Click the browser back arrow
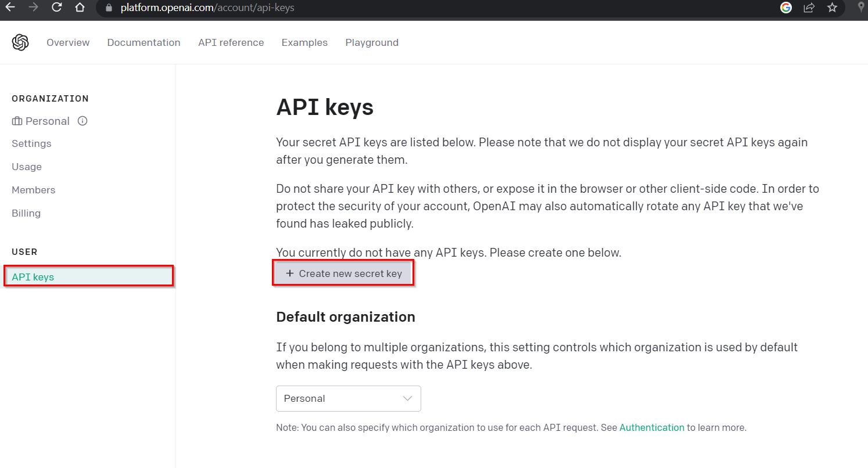The width and height of the screenshot is (868, 468). tap(9, 8)
